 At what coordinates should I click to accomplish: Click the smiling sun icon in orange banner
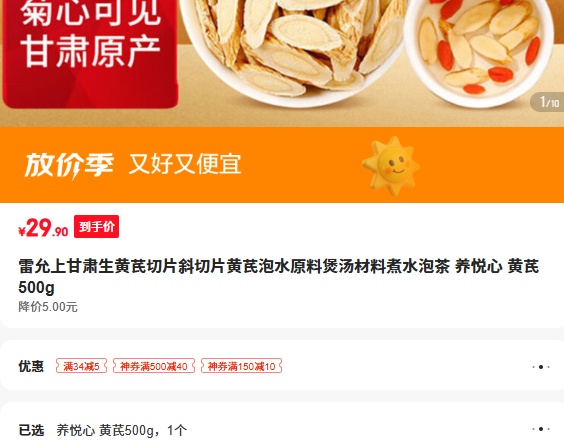391,166
